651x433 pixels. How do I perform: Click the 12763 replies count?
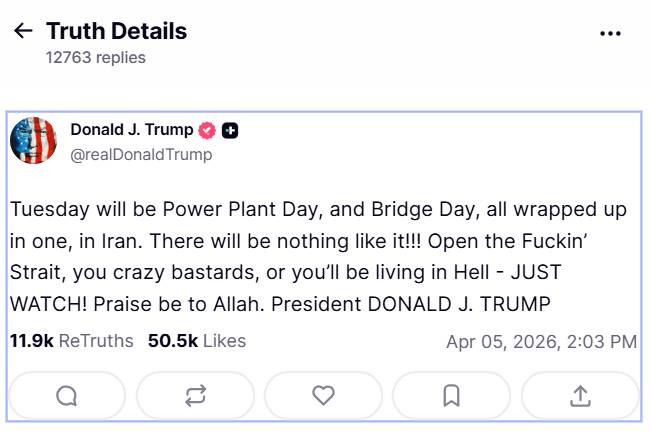coord(96,58)
